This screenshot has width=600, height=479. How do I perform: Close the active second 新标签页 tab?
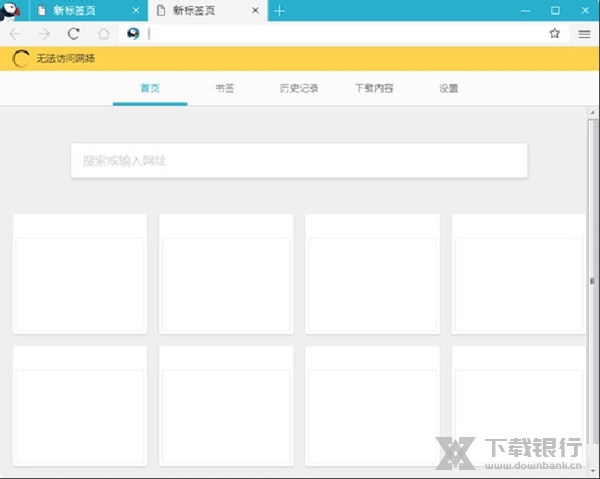255,11
